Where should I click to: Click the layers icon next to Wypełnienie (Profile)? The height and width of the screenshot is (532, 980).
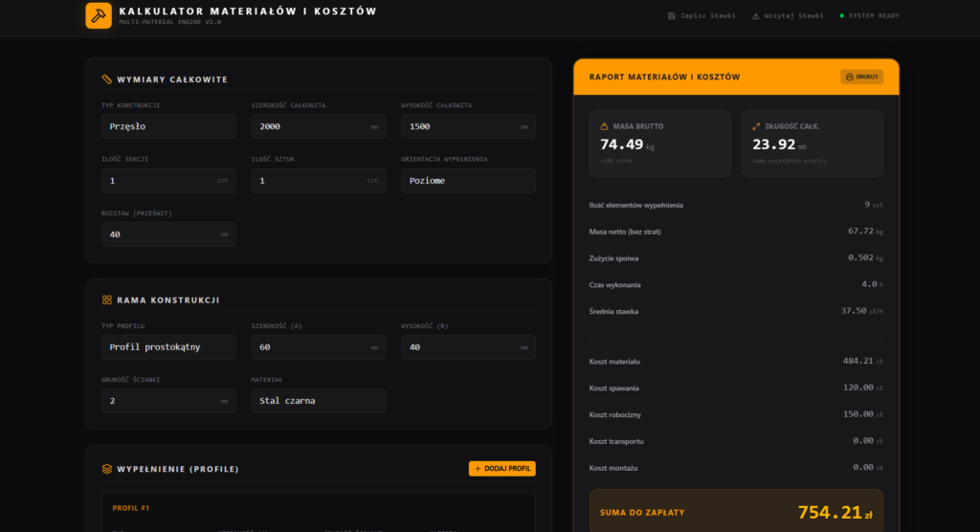tap(107, 469)
